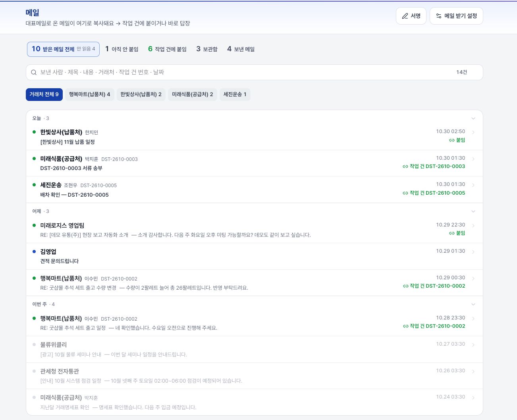517x420 pixels.
Task: Click sender name 관세청 전자통관
Action: coord(60,372)
